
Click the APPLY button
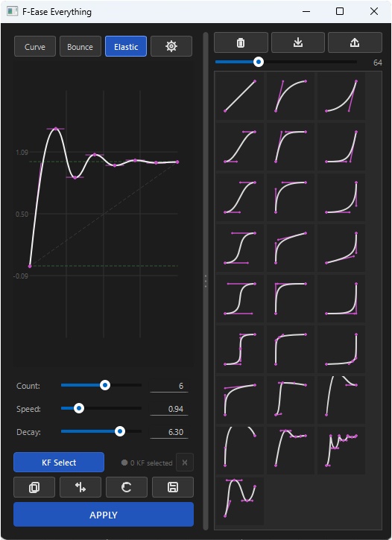[x=104, y=515]
